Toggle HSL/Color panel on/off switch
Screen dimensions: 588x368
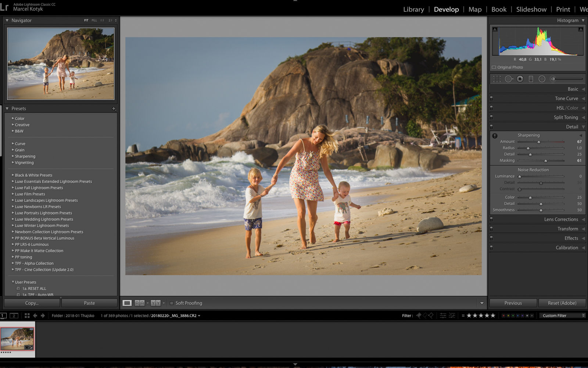click(491, 108)
